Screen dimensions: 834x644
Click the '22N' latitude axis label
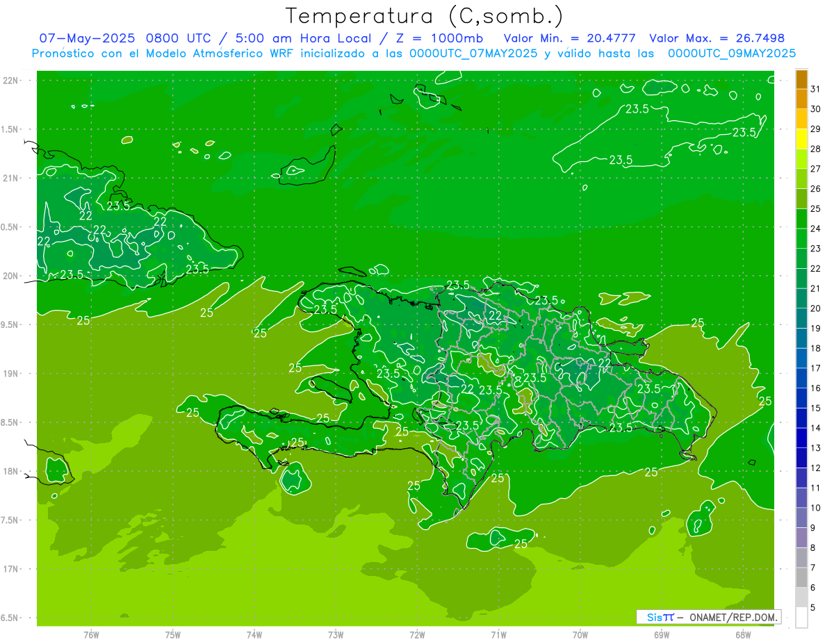tap(10, 81)
